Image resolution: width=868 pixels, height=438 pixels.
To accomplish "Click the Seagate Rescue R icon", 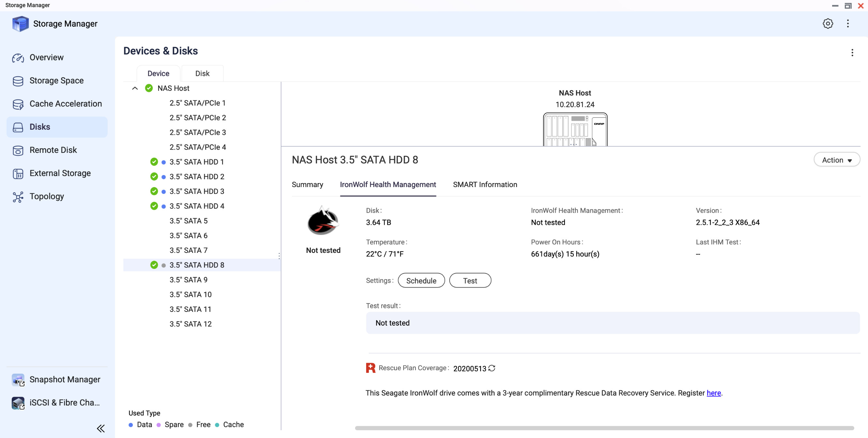I will [x=371, y=368].
